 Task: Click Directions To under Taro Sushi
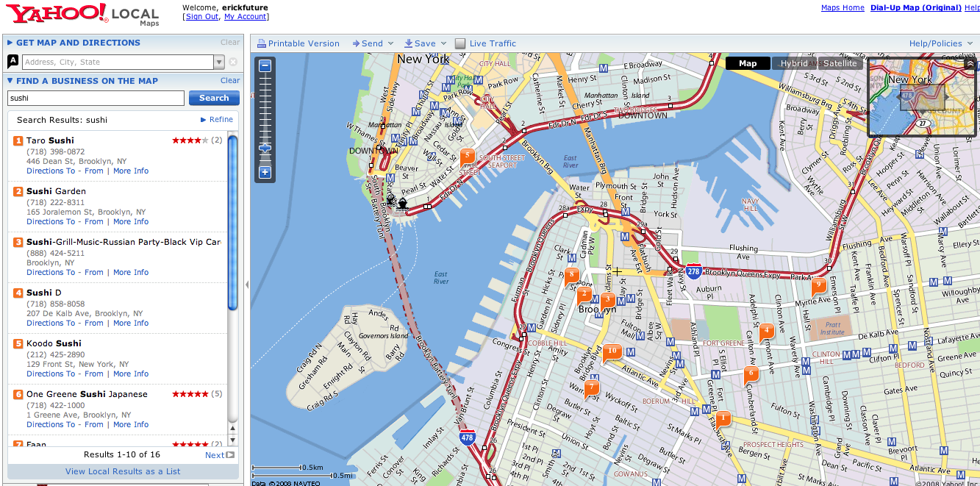pos(51,171)
